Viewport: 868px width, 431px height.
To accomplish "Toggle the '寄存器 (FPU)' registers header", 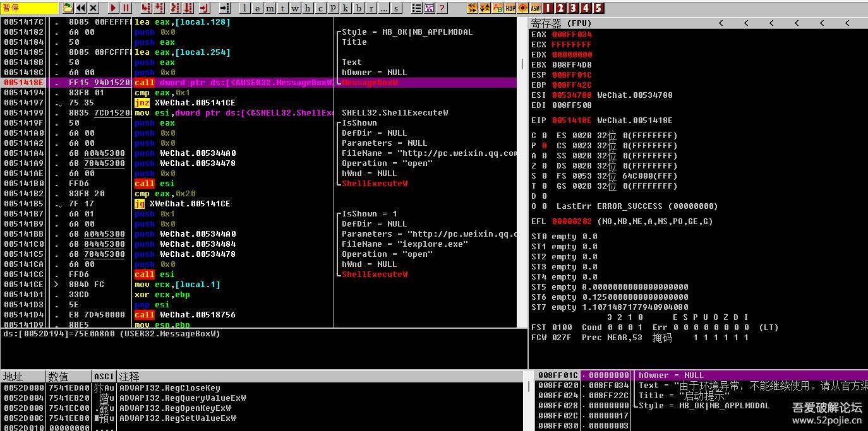I will pos(562,23).
